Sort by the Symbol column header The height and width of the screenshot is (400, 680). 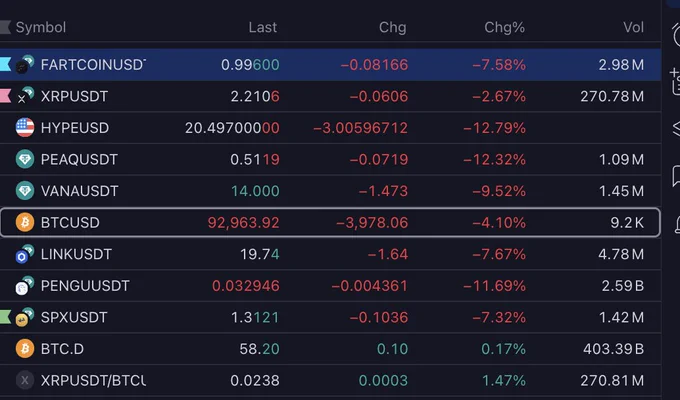coord(41,27)
